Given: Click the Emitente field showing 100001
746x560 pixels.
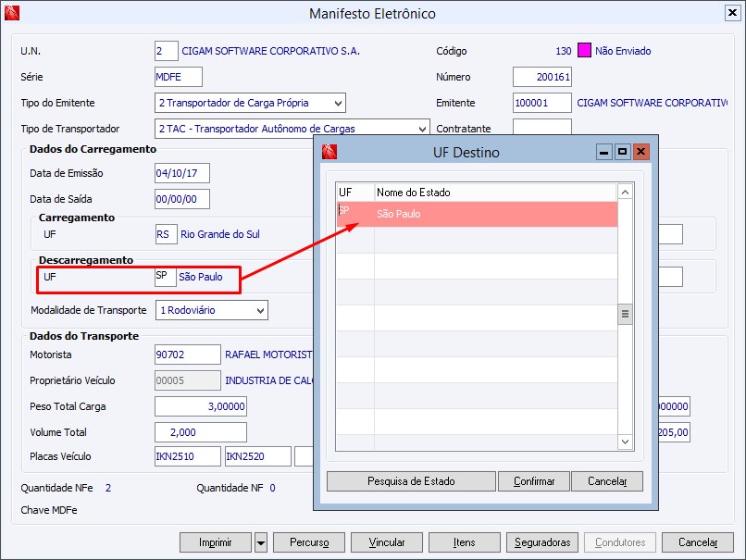Looking at the screenshot, I should 541,103.
